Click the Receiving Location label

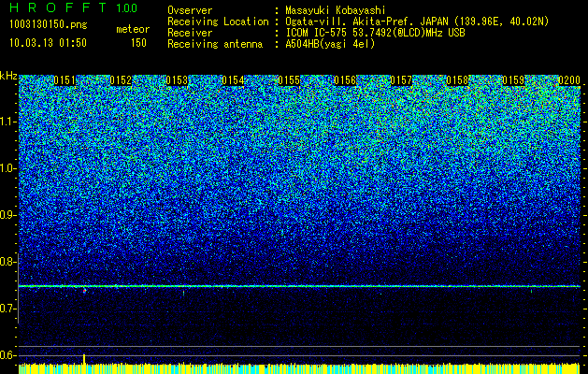coord(218,22)
